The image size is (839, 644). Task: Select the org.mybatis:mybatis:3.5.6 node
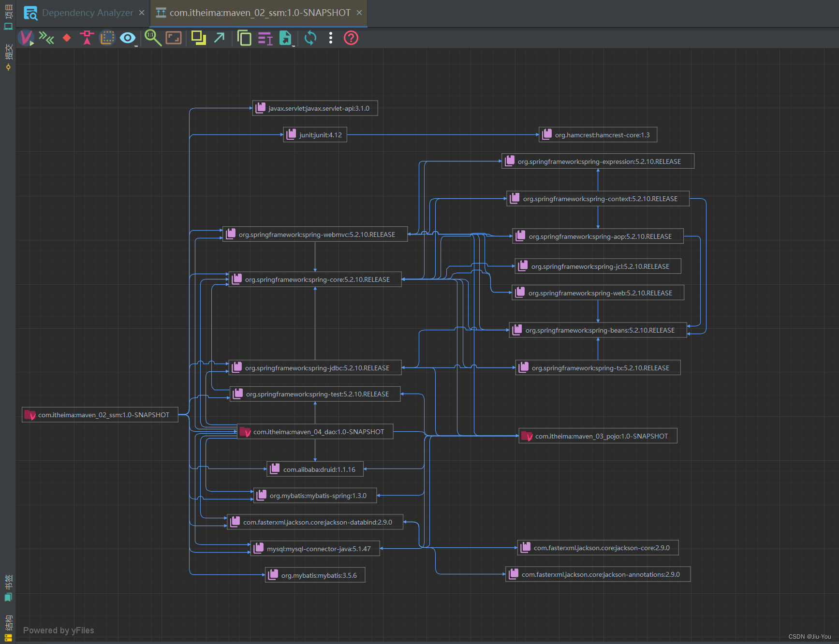pos(315,575)
